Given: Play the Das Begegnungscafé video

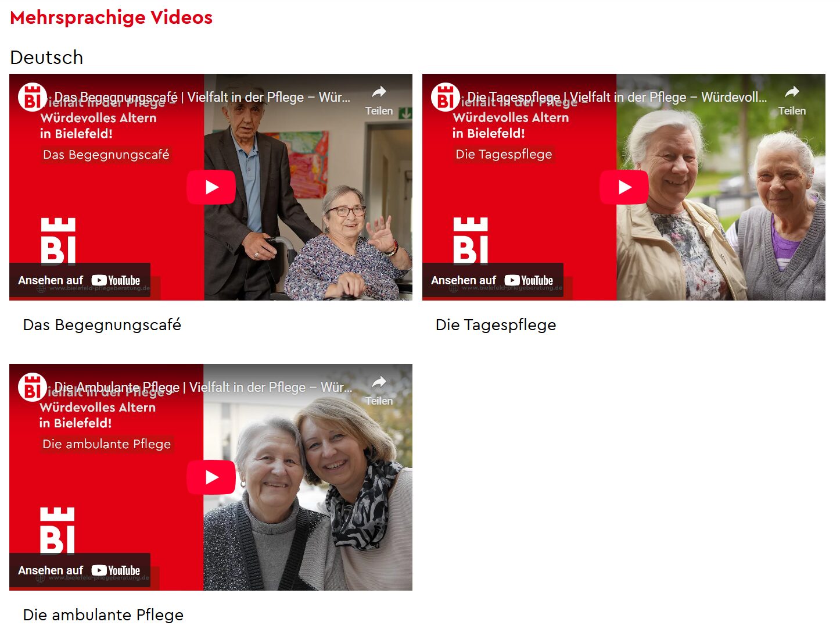Looking at the screenshot, I should coord(211,187).
